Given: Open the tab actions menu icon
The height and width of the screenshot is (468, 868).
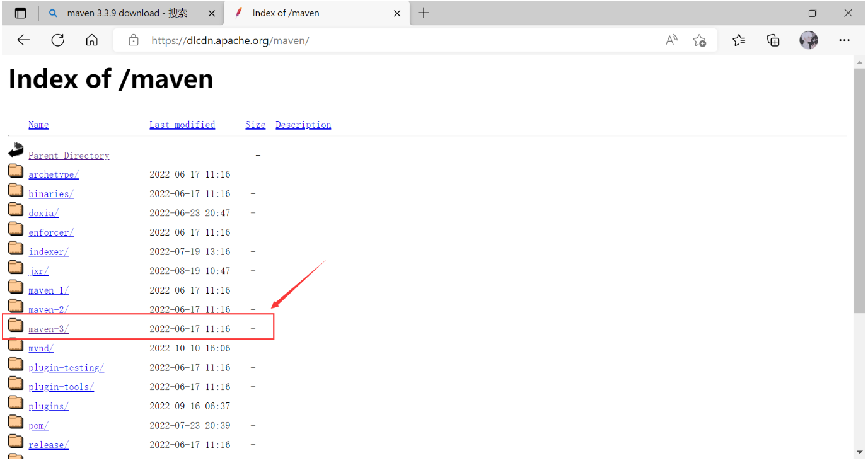Looking at the screenshot, I should click(21, 13).
